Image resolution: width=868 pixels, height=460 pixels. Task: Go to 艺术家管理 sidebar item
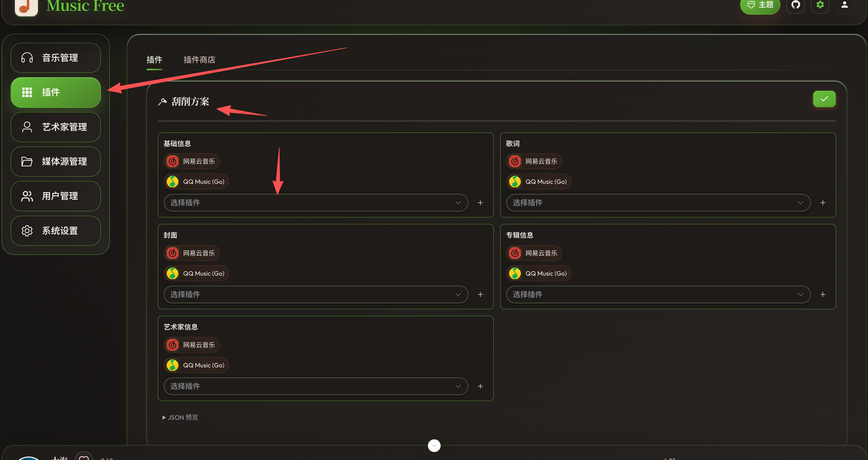click(55, 127)
